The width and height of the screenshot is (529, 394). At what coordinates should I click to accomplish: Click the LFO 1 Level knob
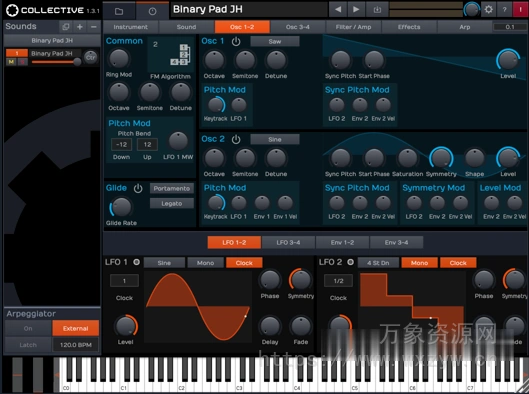tap(126, 326)
